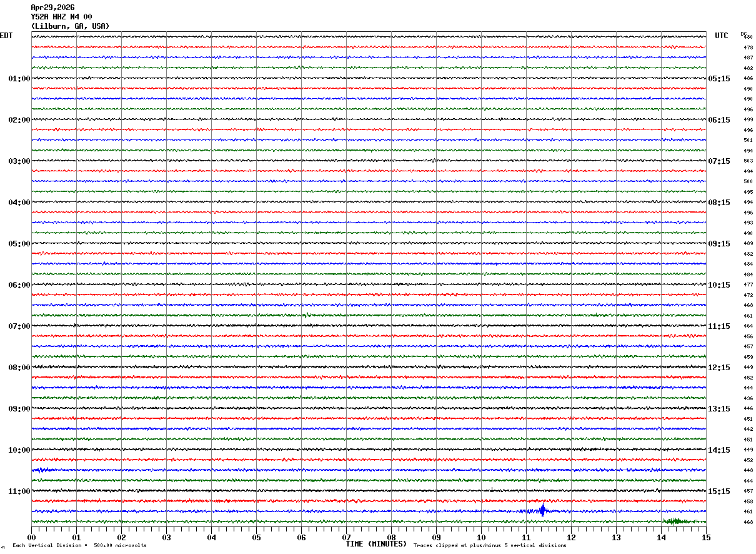The image size is (756, 554).
Task: Click the EDT timezone label
Action: pos(6,36)
